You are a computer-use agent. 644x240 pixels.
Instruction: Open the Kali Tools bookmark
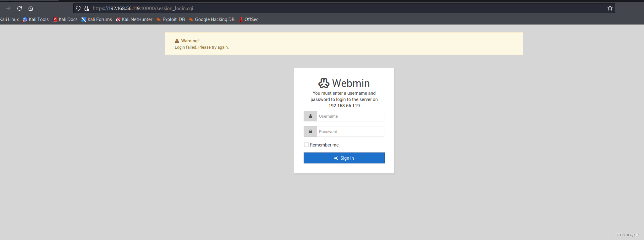click(x=36, y=19)
